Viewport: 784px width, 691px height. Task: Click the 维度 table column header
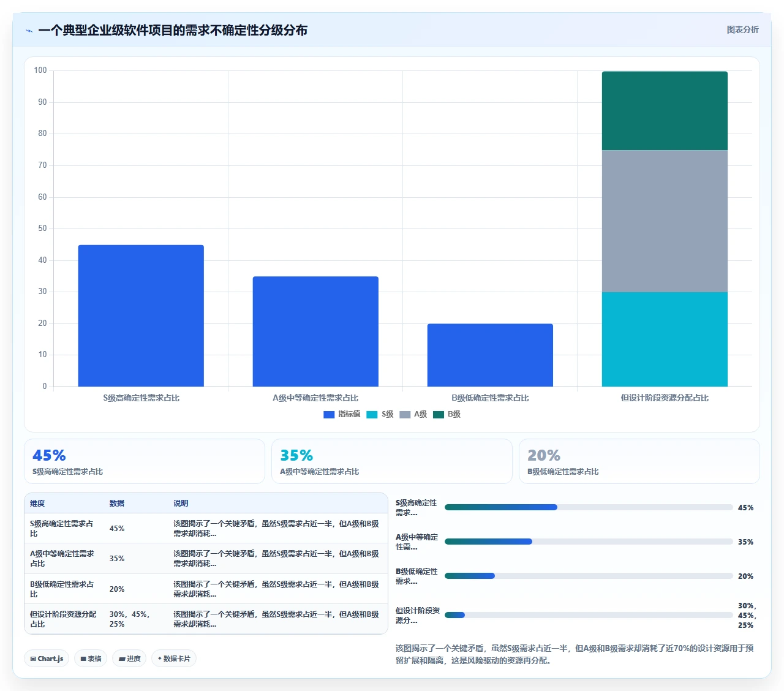37,504
